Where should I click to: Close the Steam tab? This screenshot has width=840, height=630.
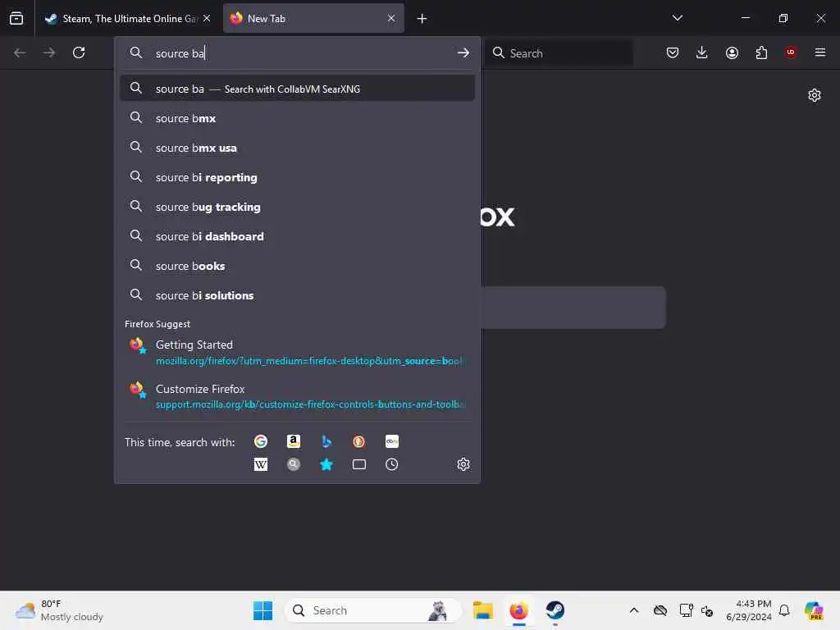(207, 18)
